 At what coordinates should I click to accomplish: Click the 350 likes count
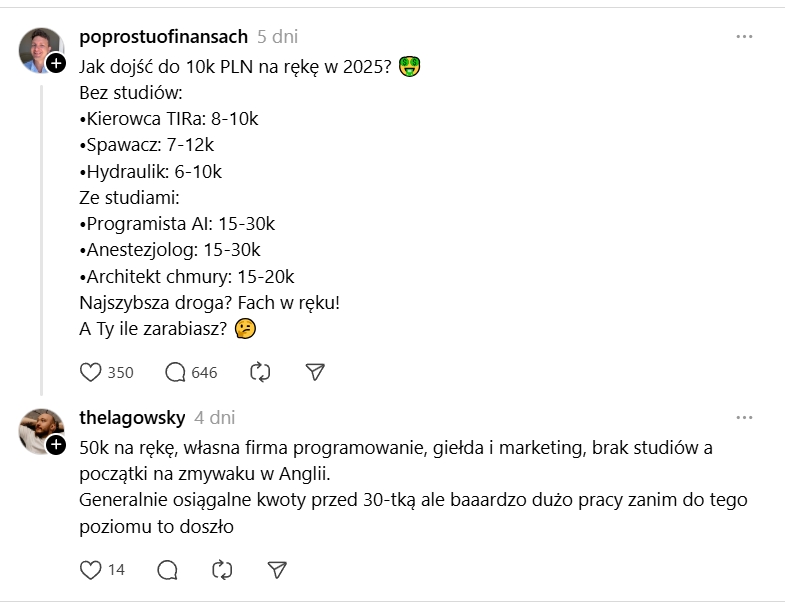120,372
